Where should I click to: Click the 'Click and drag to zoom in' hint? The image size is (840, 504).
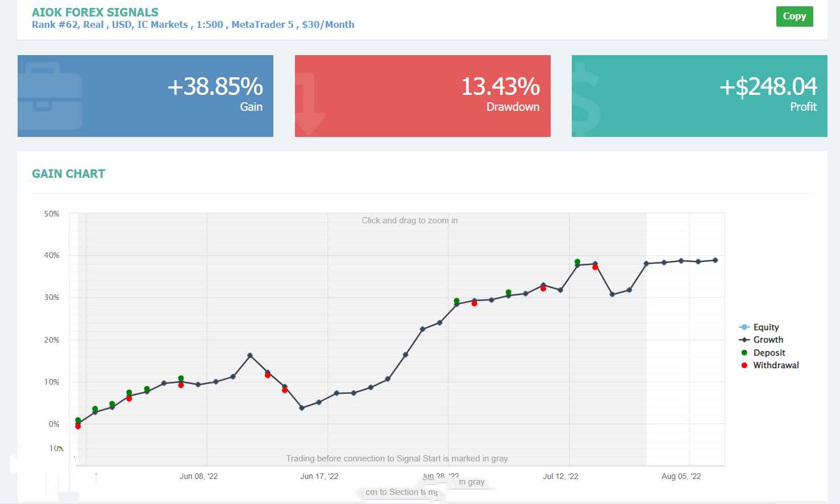(x=410, y=220)
